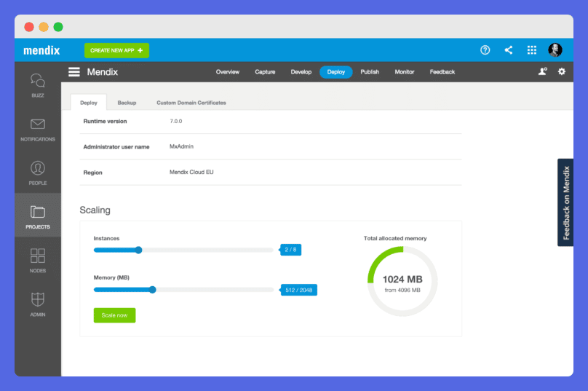Click the Administrator user name label

(116, 147)
